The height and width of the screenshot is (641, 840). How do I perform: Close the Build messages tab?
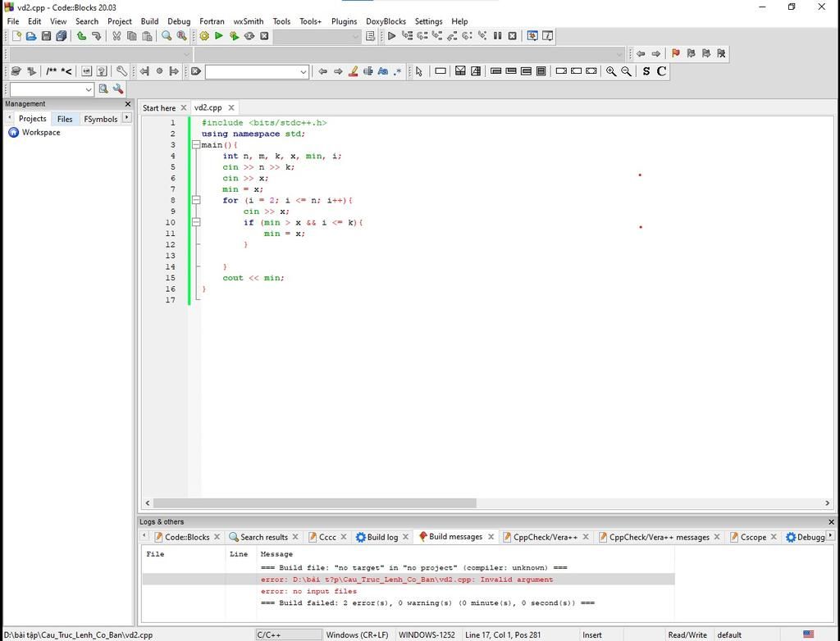(491, 537)
